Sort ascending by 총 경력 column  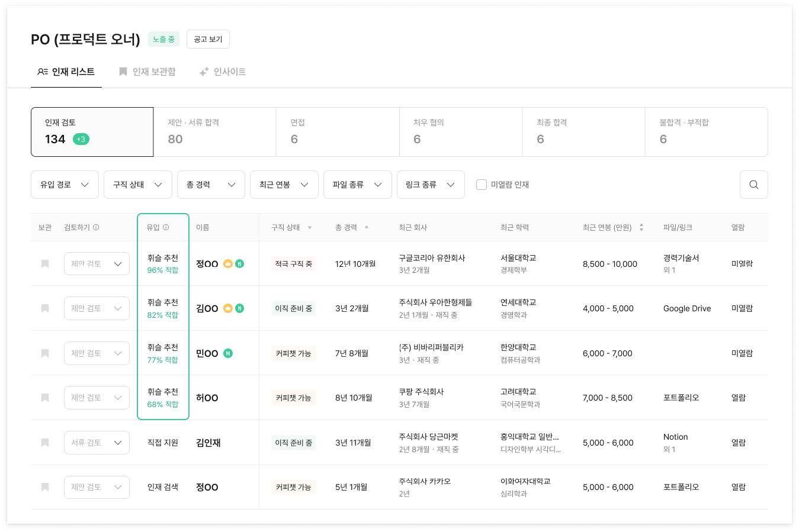[x=367, y=227]
